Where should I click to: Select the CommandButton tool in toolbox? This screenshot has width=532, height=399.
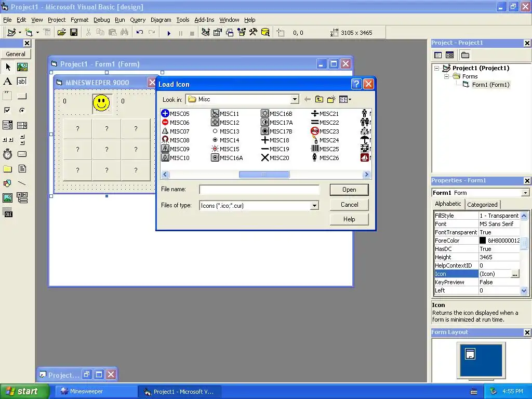tap(22, 96)
